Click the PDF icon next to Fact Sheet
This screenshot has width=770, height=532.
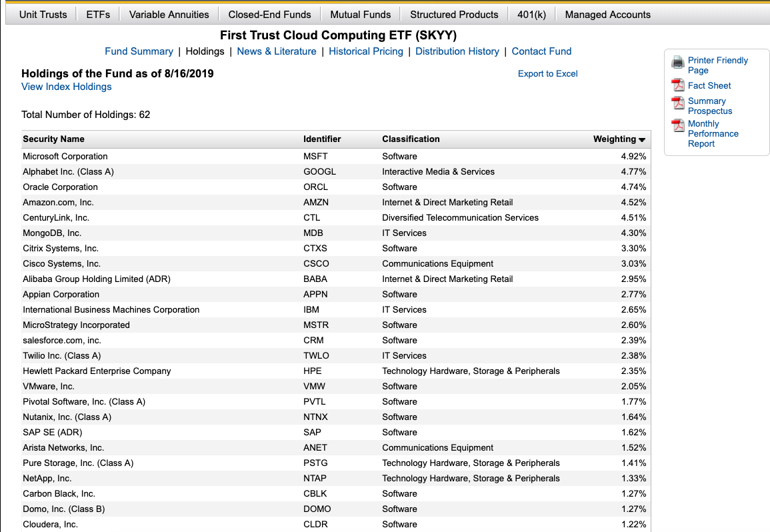pos(678,85)
